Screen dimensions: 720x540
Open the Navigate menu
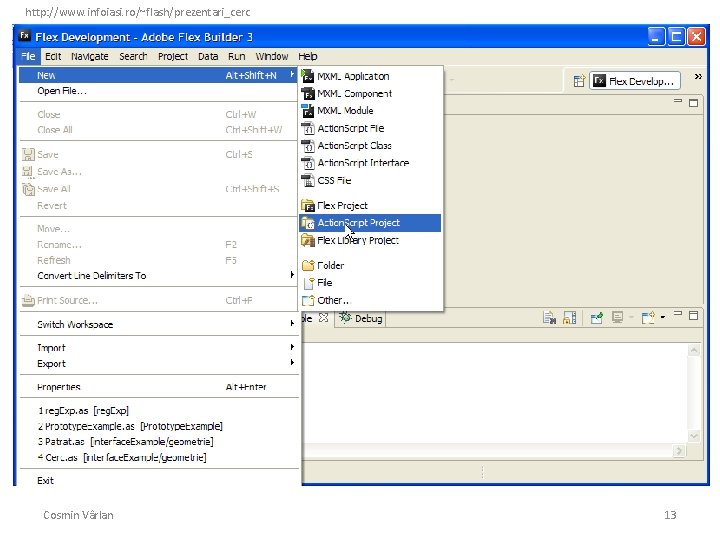[x=90, y=56]
